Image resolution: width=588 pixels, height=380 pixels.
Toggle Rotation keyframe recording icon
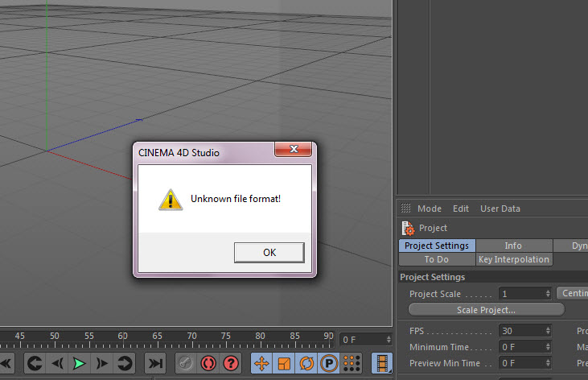pyautogui.click(x=306, y=363)
